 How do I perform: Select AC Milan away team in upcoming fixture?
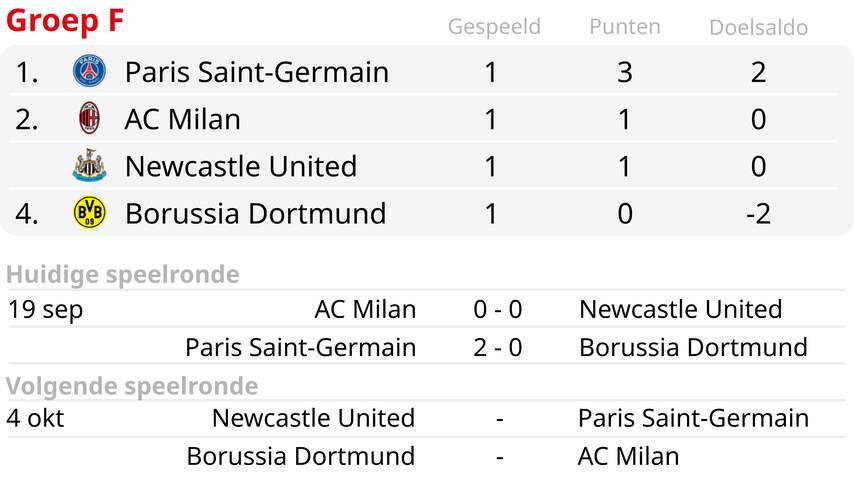coord(629,457)
